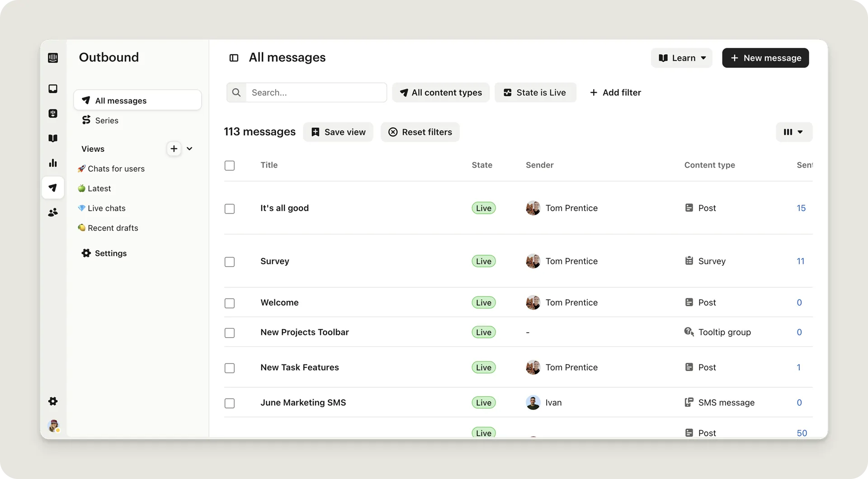Open the gear icon at rail bottom

pos(53,401)
